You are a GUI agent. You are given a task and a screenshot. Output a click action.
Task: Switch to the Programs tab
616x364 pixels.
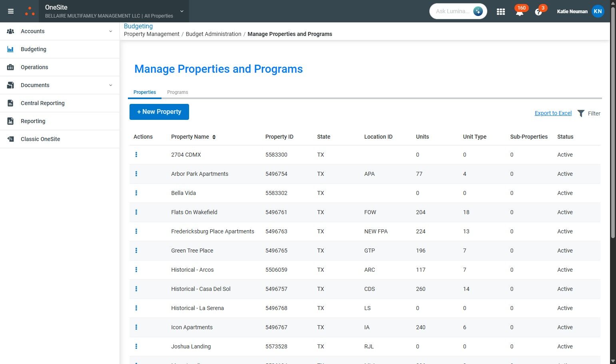(177, 92)
